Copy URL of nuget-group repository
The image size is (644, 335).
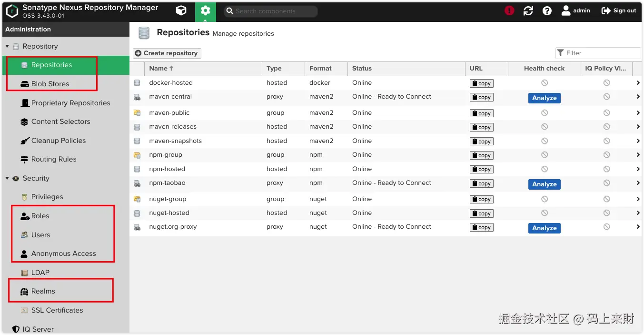(x=481, y=199)
